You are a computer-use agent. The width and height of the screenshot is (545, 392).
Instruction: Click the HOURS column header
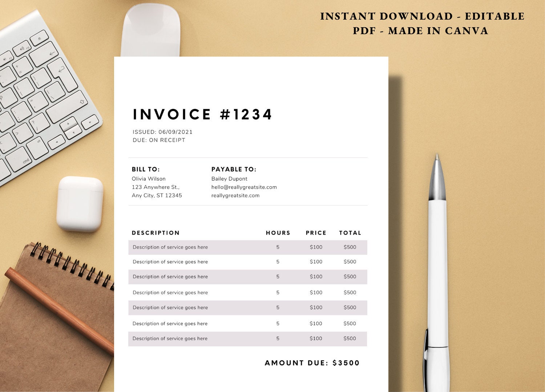tap(278, 233)
